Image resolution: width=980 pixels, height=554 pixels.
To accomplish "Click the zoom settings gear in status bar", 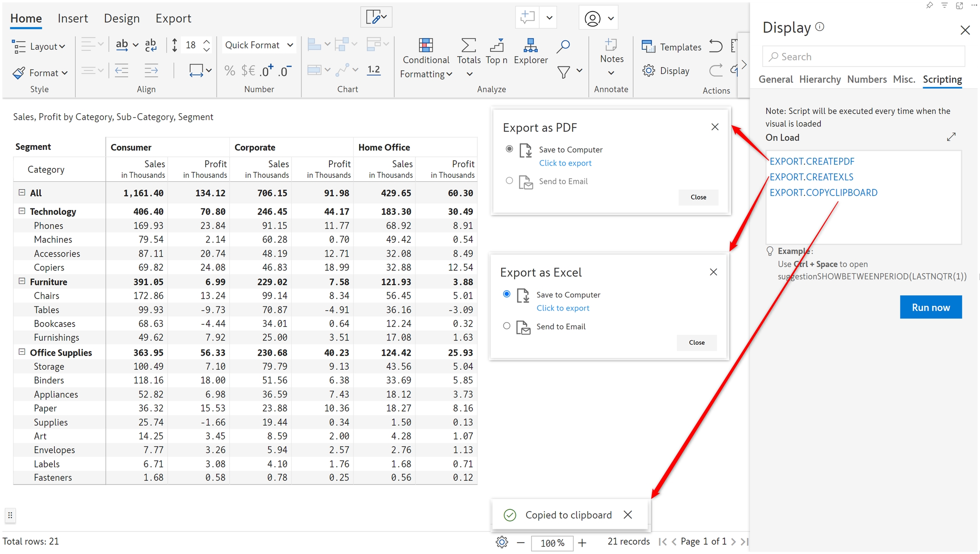I will point(502,542).
